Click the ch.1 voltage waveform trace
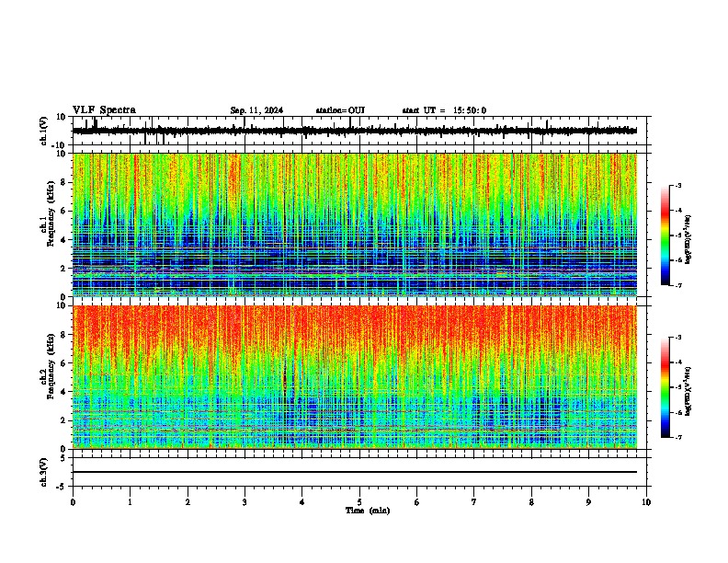Screen dimensions: 728x563 pyautogui.click(x=355, y=131)
